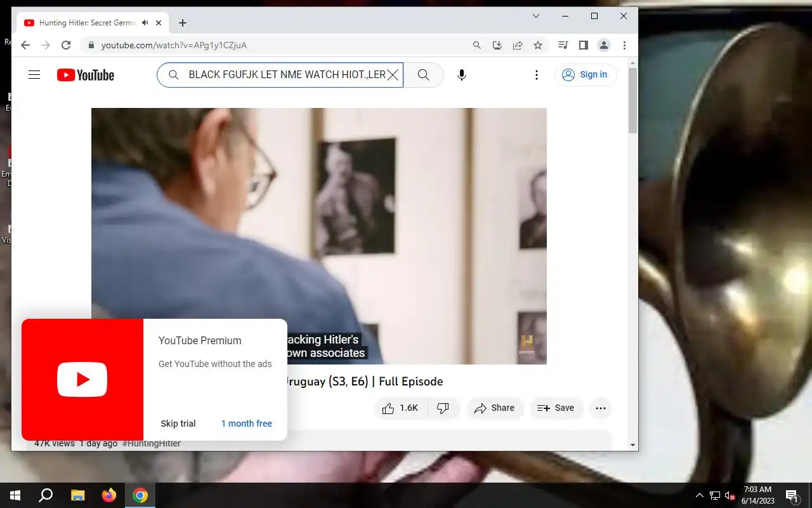The width and height of the screenshot is (812, 508).
Task: Open Windows taskbar search
Action: 46,495
